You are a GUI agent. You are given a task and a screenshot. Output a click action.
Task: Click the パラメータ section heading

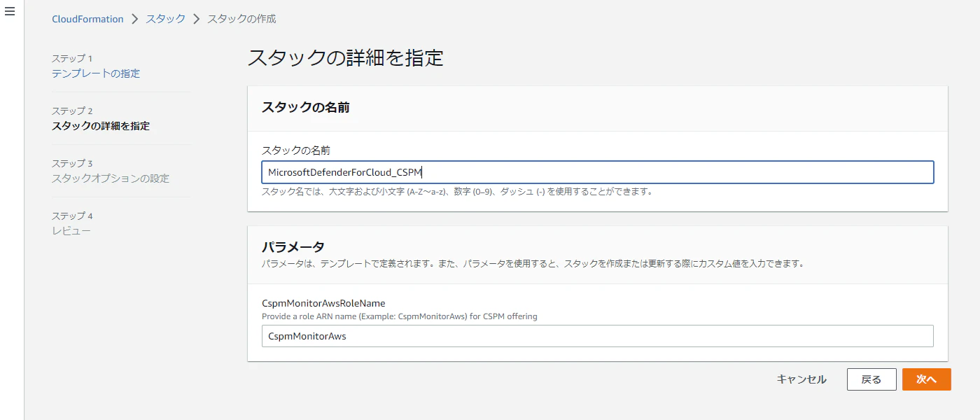click(293, 246)
